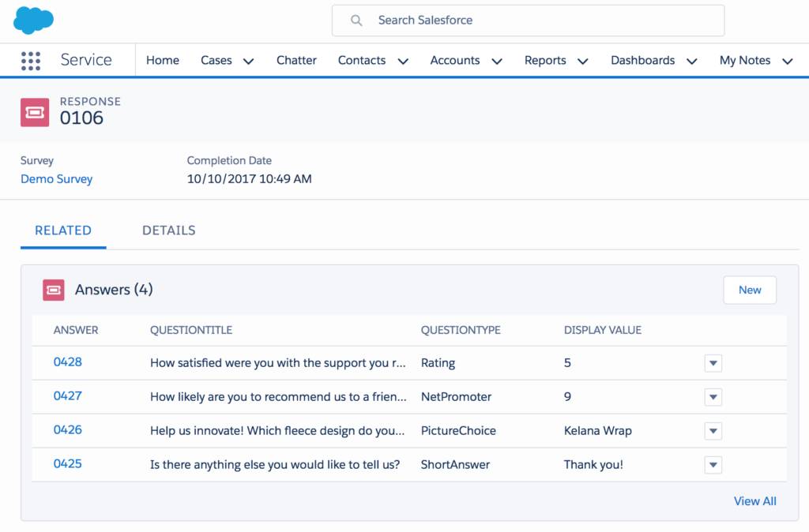The image size is (809, 532).
Task: Open the Contacts tab
Action: click(x=362, y=60)
